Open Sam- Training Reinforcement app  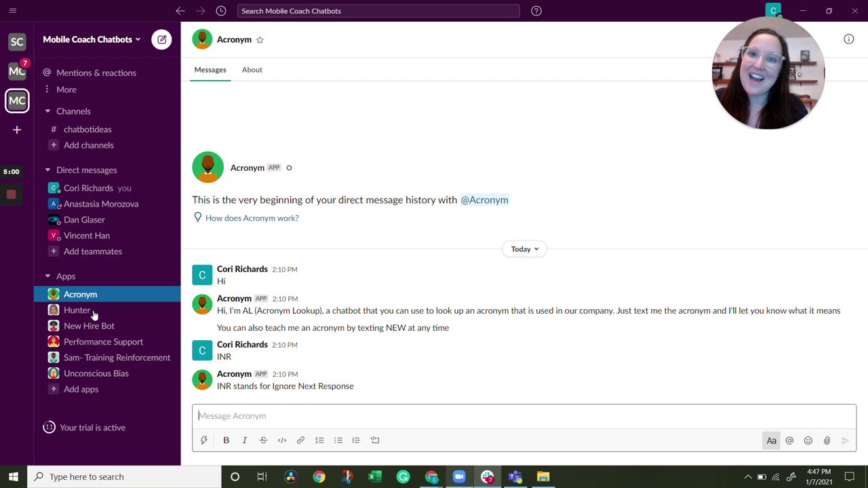click(x=117, y=358)
